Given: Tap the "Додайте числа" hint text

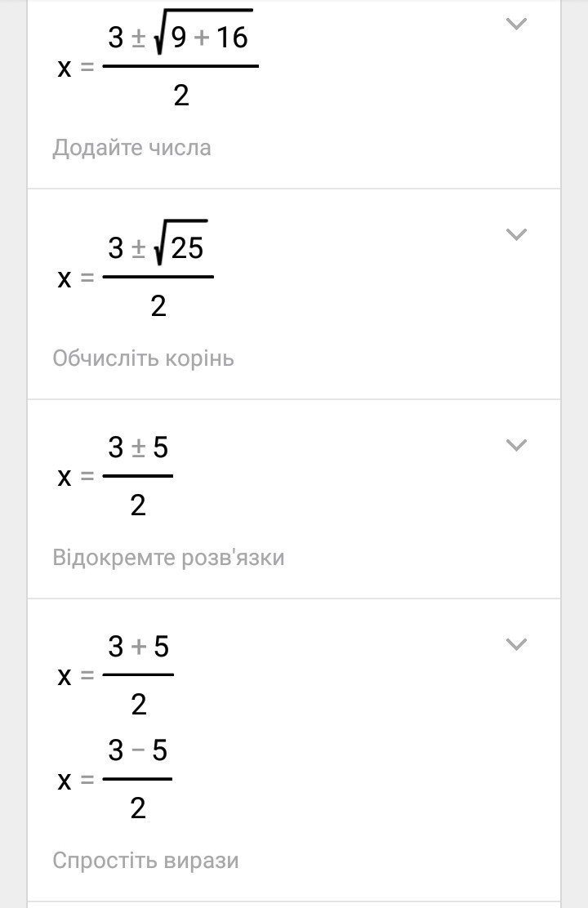Looking at the screenshot, I should pos(132,148).
